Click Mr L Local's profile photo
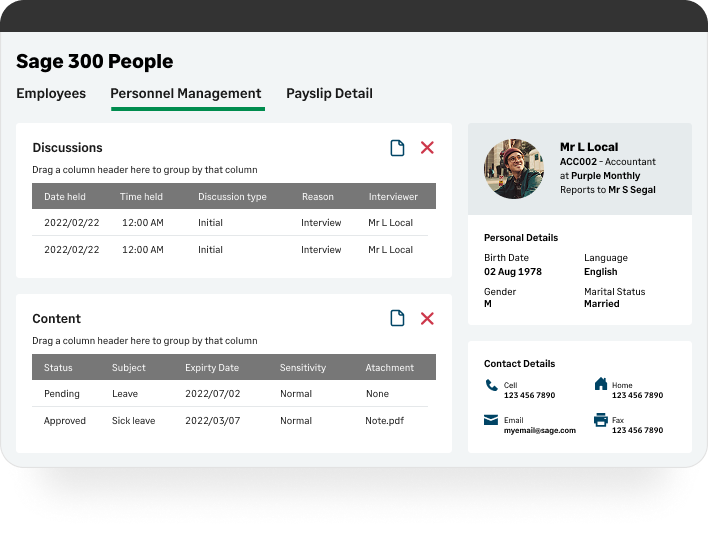The width and height of the screenshot is (708, 537). click(x=513, y=167)
